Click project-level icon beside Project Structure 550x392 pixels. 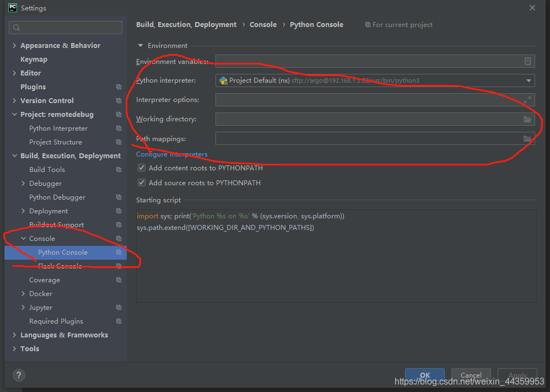(118, 142)
